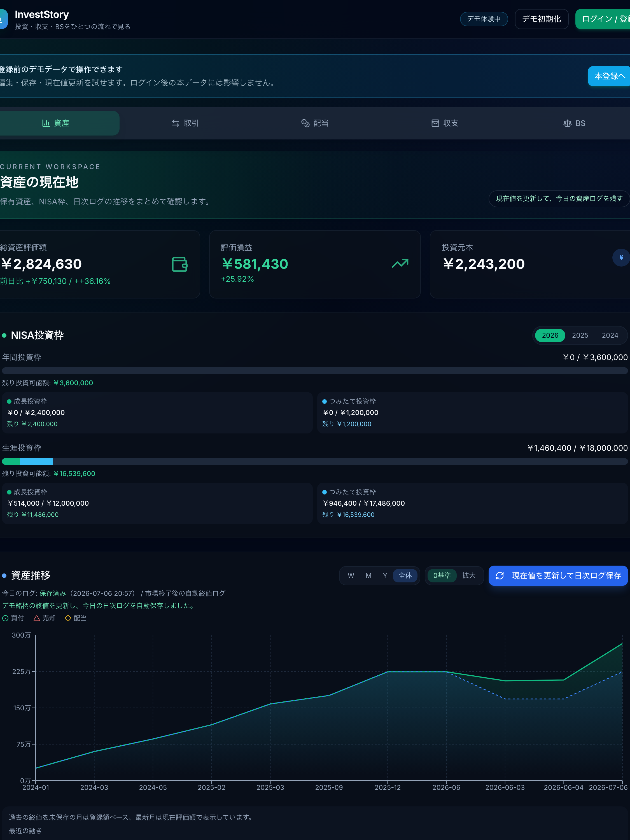Click the 2026-06-03 point on the chart axis
This screenshot has width=630, height=840.
tap(505, 788)
